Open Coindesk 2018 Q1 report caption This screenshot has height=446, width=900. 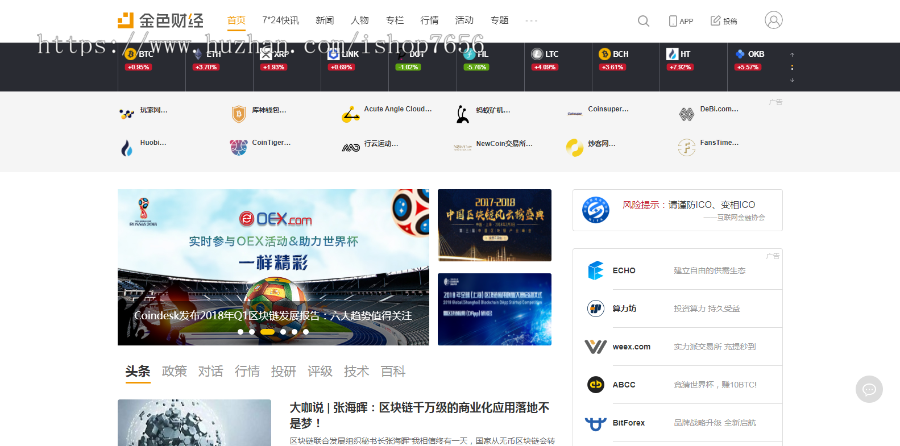[x=273, y=316]
